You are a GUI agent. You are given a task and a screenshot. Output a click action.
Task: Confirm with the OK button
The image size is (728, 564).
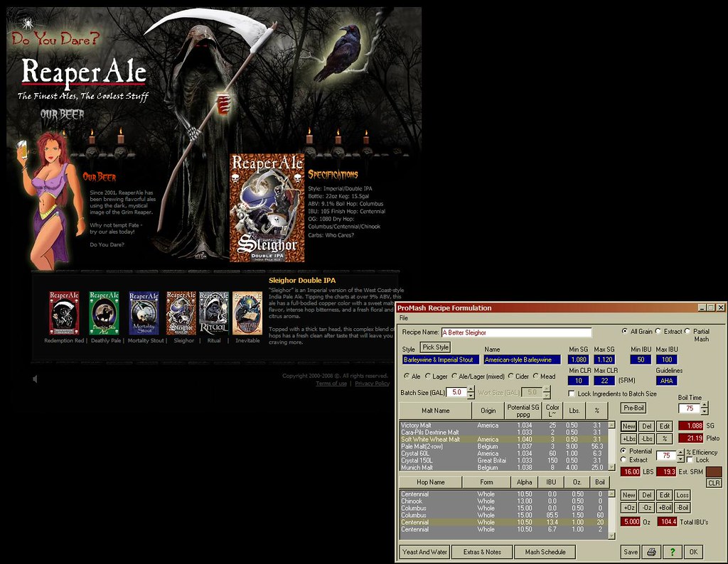[x=693, y=552]
